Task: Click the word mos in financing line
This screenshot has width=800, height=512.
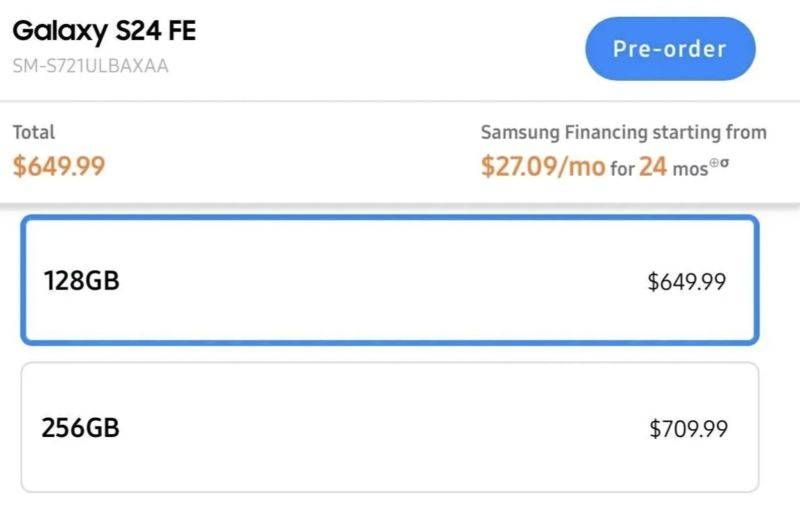Action: pos(690,168)
